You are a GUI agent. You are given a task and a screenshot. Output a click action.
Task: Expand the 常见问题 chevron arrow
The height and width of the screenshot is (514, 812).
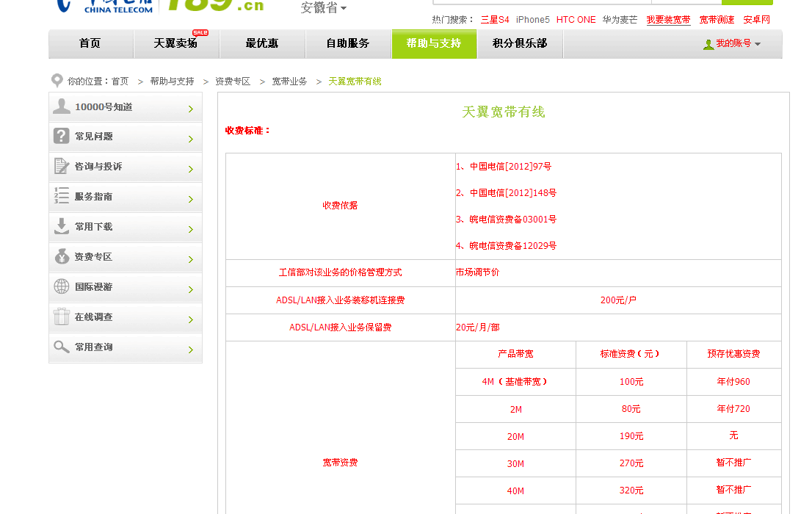[191, 139]
